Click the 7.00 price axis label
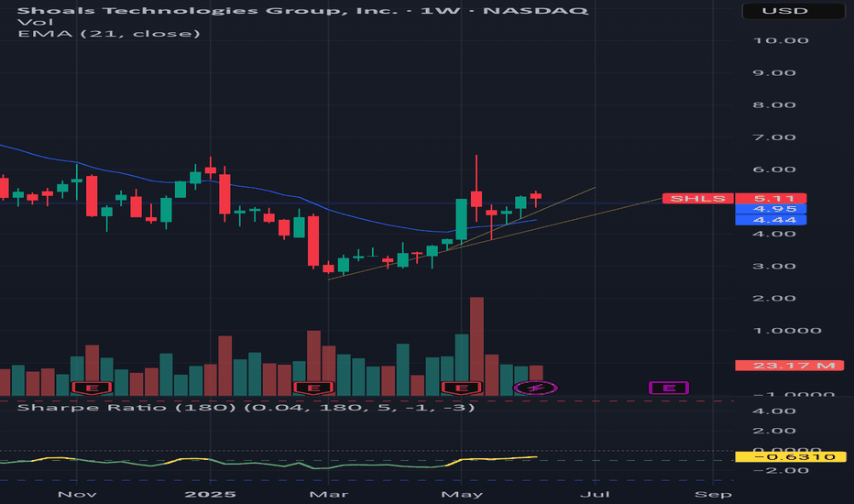 pos(774,137)
